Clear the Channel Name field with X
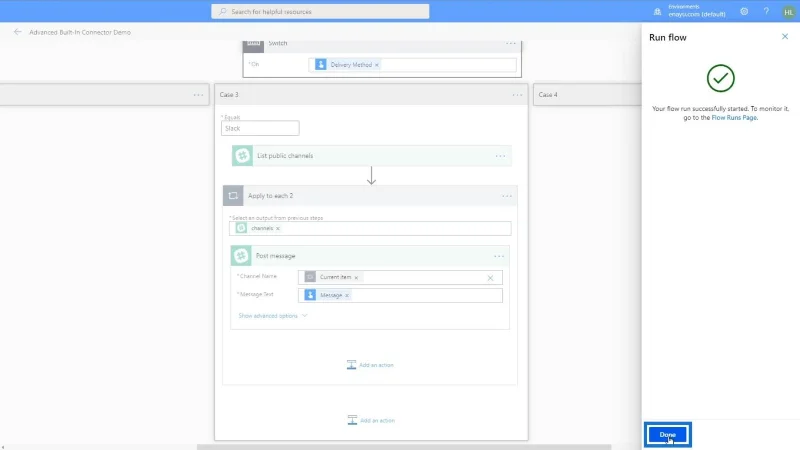Image resolution: width=800 pixels, height=450 pixels. 490,278
